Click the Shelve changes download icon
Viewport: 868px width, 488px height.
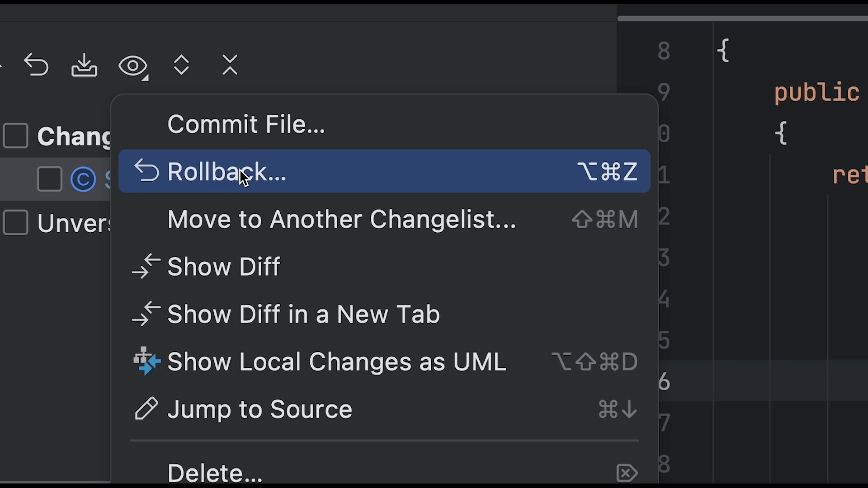(x=84, y=66)
